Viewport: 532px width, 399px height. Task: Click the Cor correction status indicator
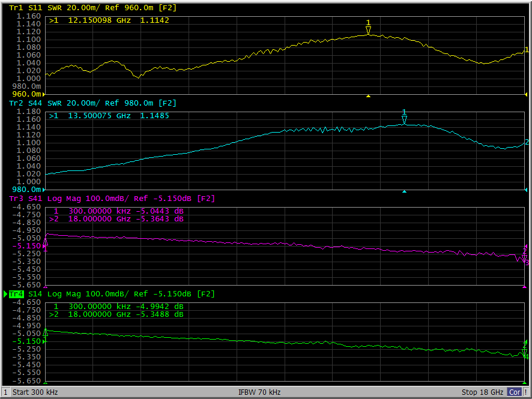(x=515, y=392)
